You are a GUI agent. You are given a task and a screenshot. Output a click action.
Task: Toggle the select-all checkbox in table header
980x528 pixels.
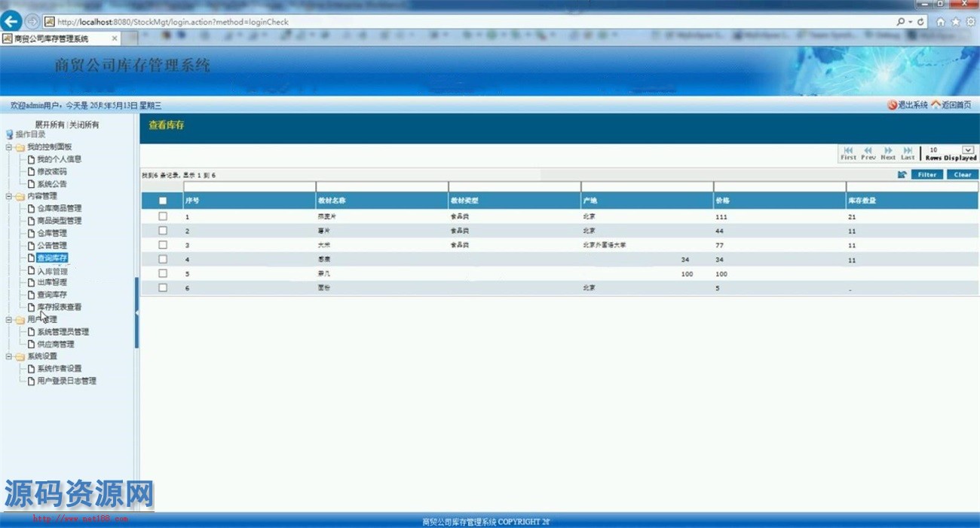[163, 201]
